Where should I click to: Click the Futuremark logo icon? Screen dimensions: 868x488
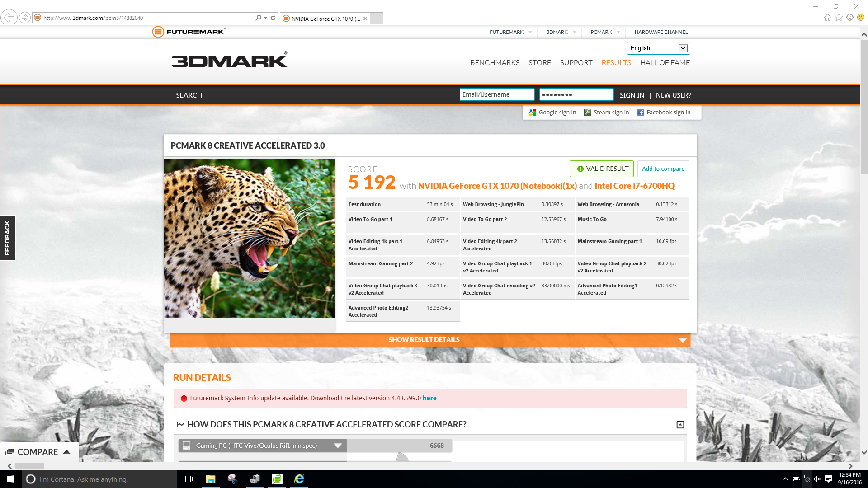point(158,32)
